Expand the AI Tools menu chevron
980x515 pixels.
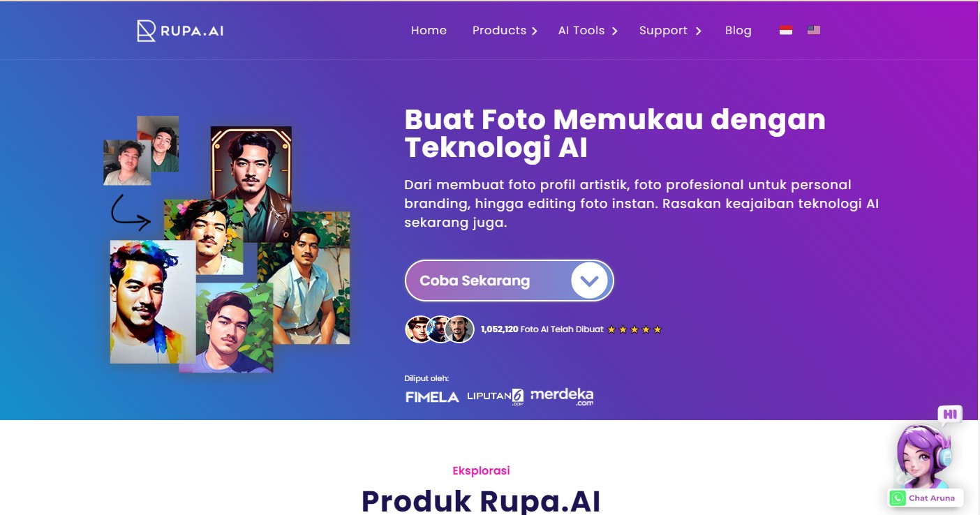(x=615, y=31)
